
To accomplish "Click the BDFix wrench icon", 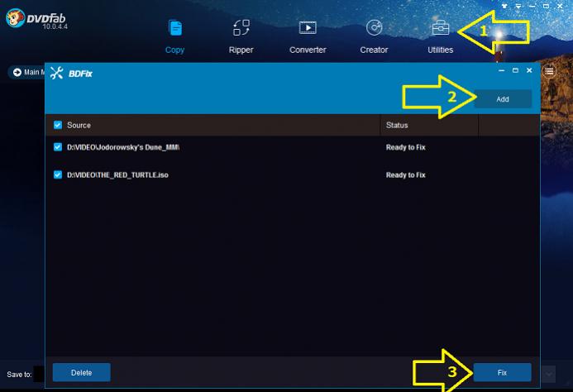I will coord(57,73).
